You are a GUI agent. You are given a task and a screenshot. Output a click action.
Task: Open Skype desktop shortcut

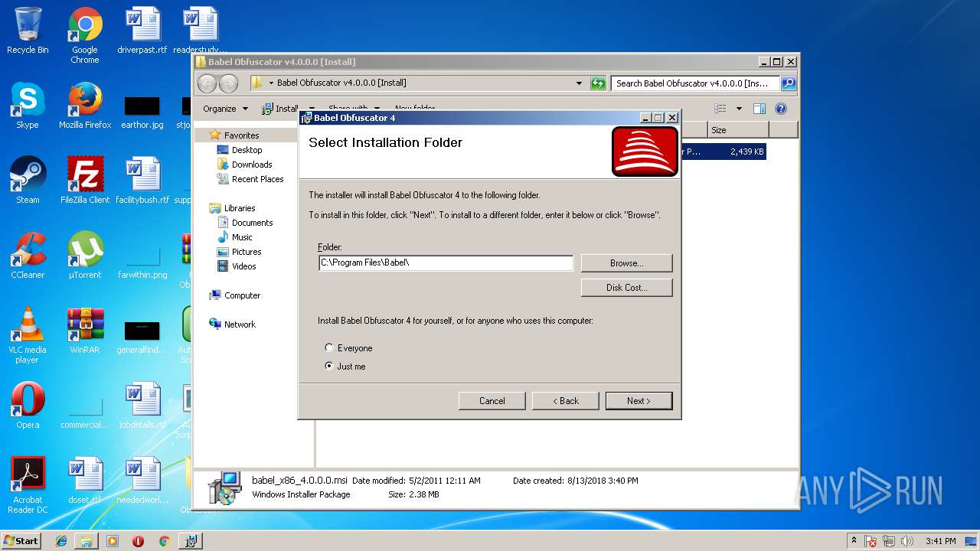pos(28,106)
